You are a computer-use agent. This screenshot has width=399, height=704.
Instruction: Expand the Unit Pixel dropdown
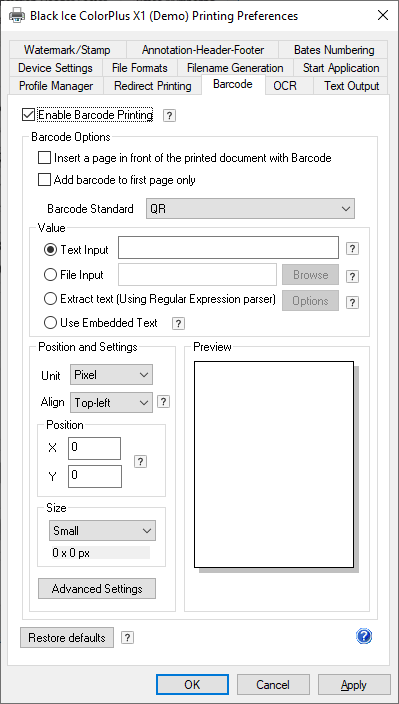coord(111,375)
